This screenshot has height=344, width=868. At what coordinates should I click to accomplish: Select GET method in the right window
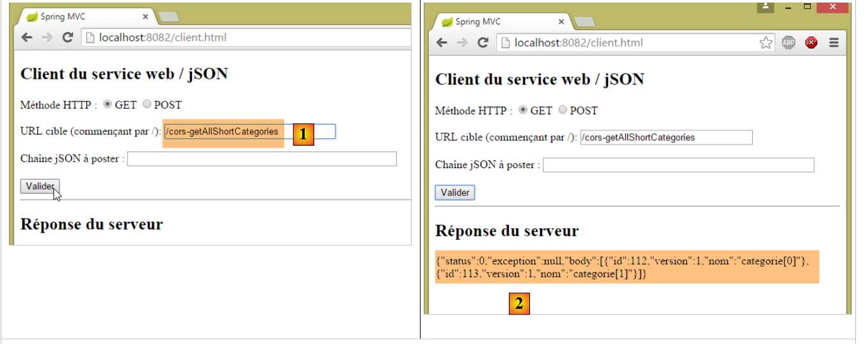[523, 110]
